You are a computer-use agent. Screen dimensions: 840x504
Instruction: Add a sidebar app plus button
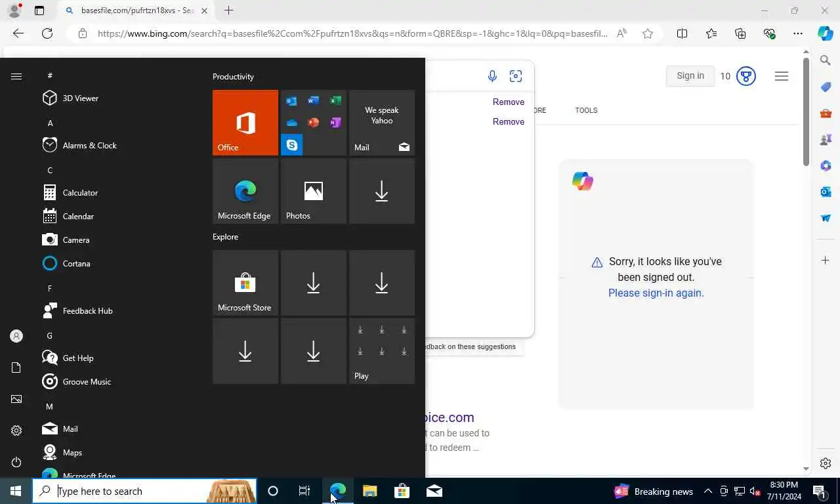click(826, 261)
